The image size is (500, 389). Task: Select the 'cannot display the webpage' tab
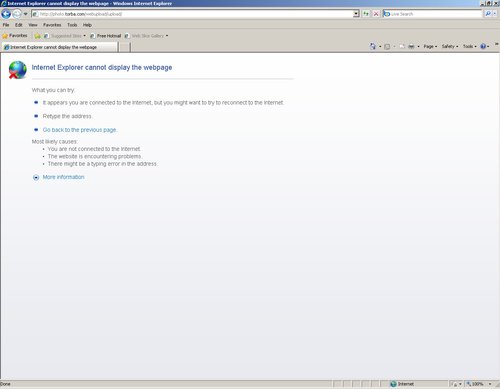pos(59,47)
